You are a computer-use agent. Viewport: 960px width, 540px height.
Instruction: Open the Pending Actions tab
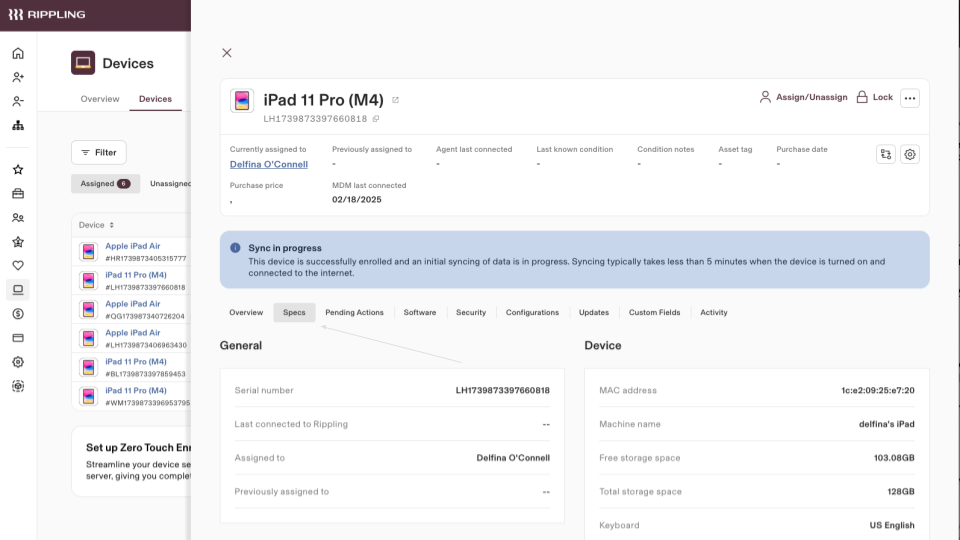(x=354, y=312)
